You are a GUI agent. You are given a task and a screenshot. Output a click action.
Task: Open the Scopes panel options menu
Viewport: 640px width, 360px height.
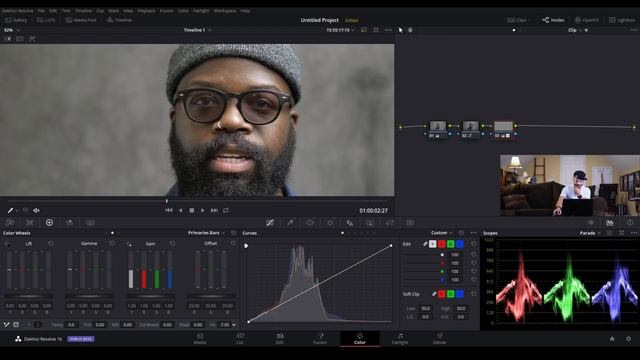[634, 233]
